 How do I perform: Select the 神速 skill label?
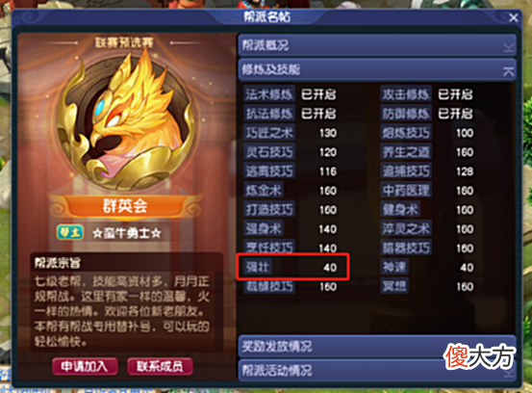point(394,268)
